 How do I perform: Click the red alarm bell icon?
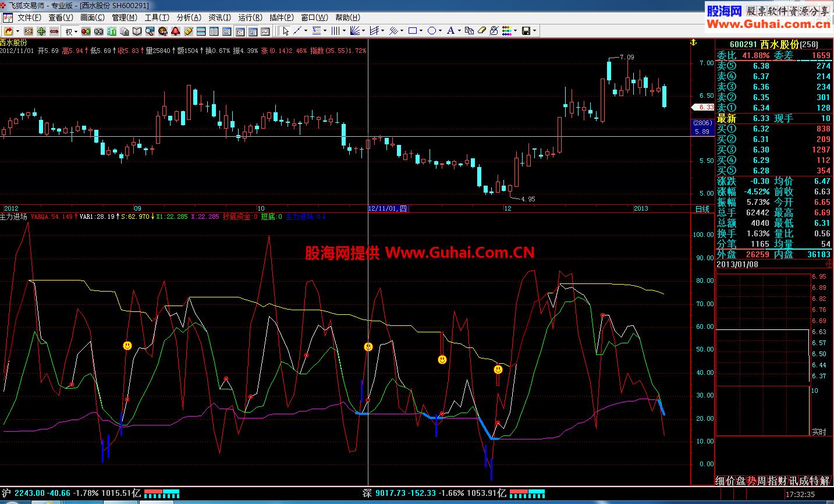(175, 31)
